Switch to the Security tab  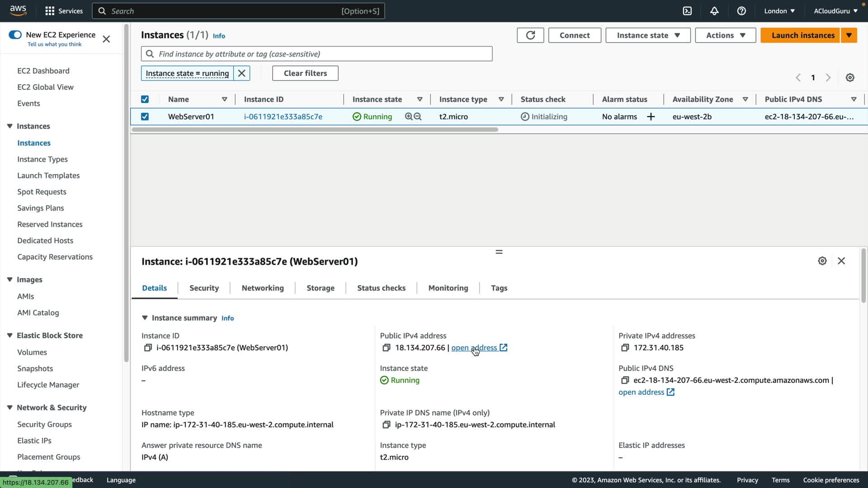pos(204,288)
